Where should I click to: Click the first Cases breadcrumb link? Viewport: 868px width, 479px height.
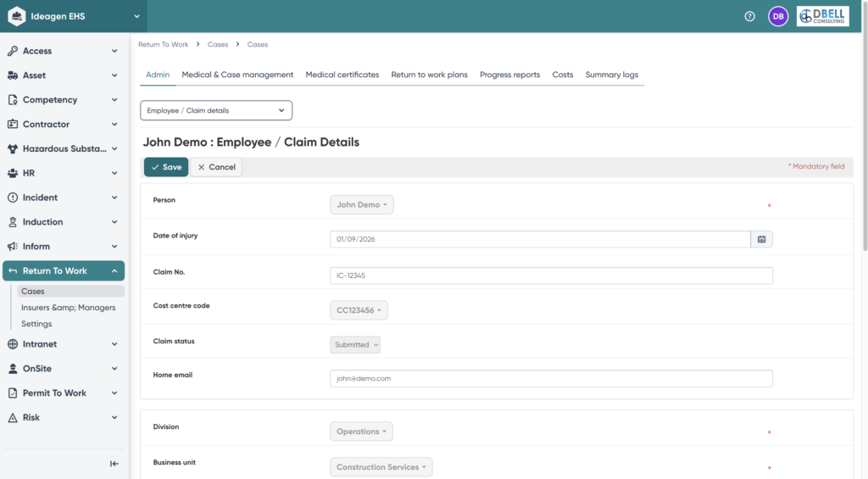218,44
